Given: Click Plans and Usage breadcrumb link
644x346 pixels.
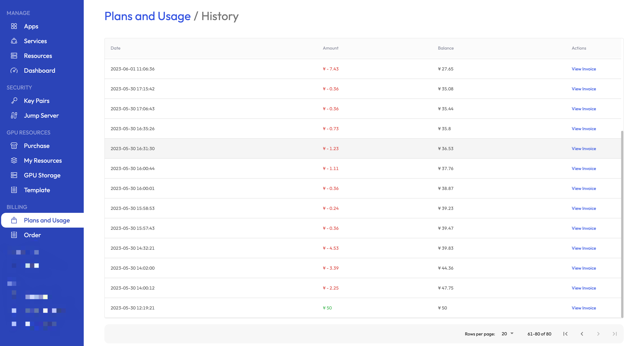Looking at the screenshot, I should point(148,16).
